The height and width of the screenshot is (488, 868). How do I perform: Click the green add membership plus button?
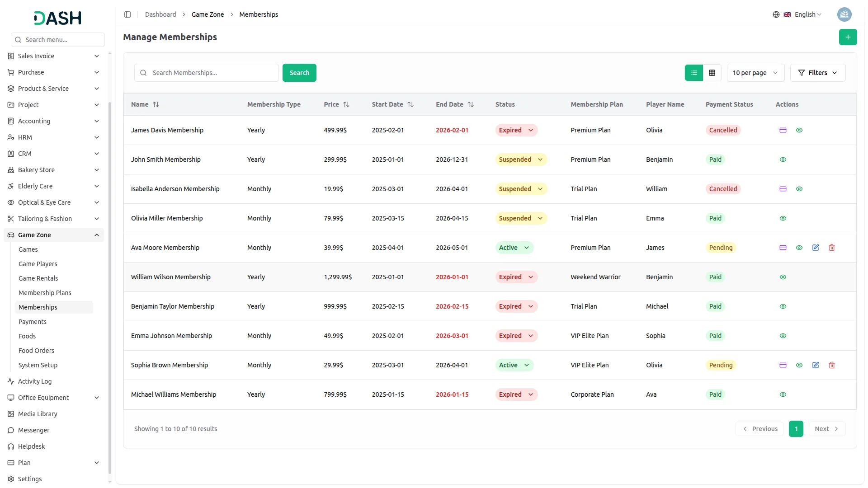(848, 37)
